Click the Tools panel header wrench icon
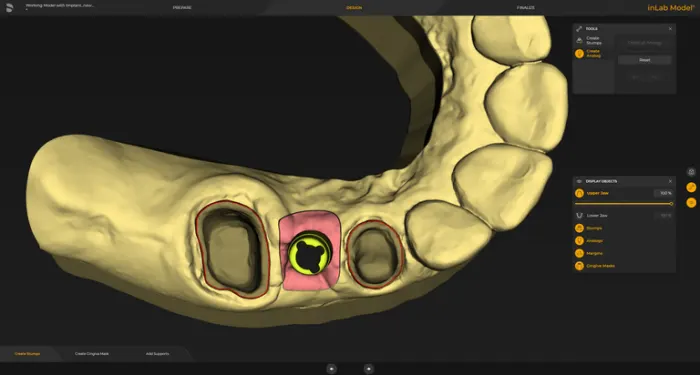The width and height of the screenshot is (700, 375). coord(579,29)
